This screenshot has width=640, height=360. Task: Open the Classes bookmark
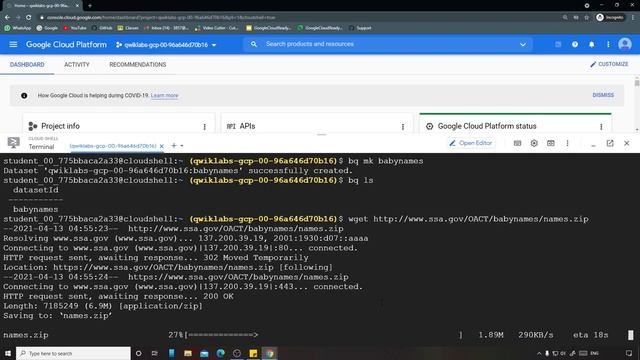tap(128, 28)
